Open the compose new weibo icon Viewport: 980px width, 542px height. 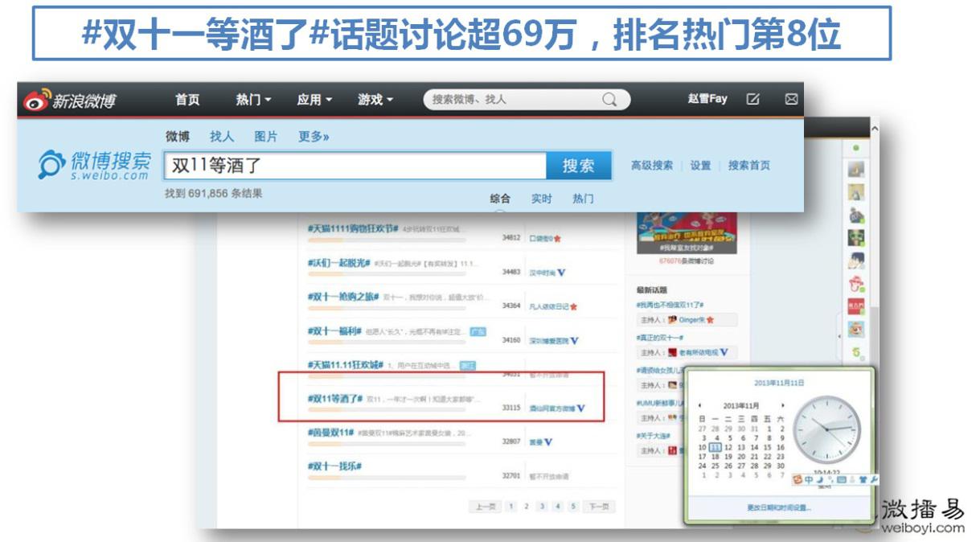click(752, 99)
